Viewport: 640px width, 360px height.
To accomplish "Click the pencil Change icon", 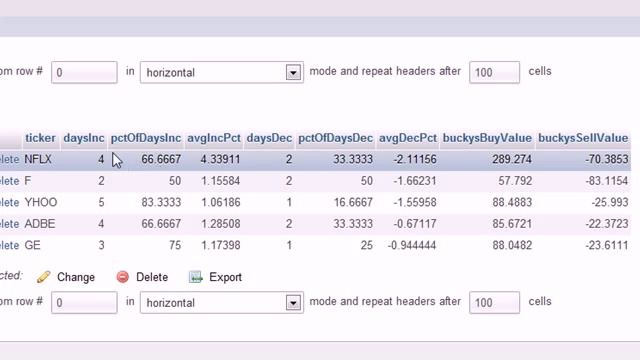I will click(43, 277).
